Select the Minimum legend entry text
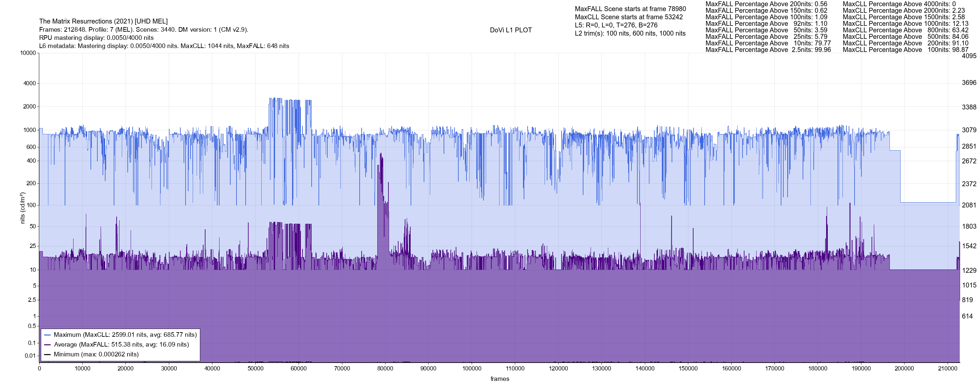Viewport: 980px width, 392px height. (x=96, y=354)
